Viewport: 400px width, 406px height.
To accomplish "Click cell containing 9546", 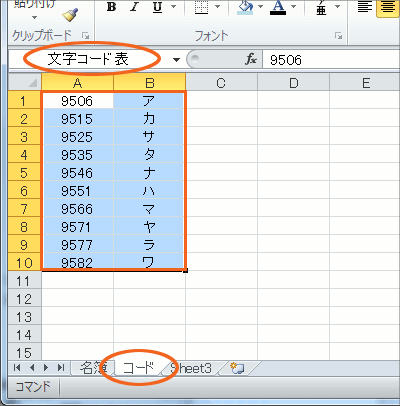I will tap(77, 172).
